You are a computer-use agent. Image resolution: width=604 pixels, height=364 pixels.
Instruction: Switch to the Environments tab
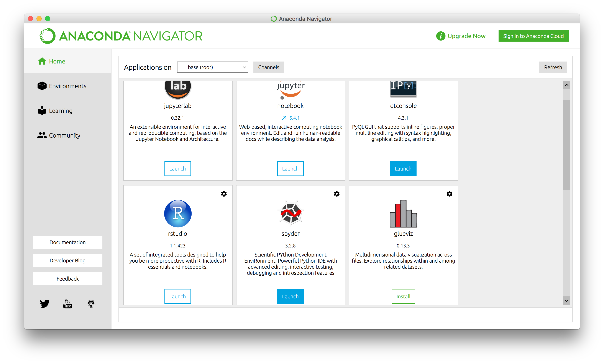68,86
